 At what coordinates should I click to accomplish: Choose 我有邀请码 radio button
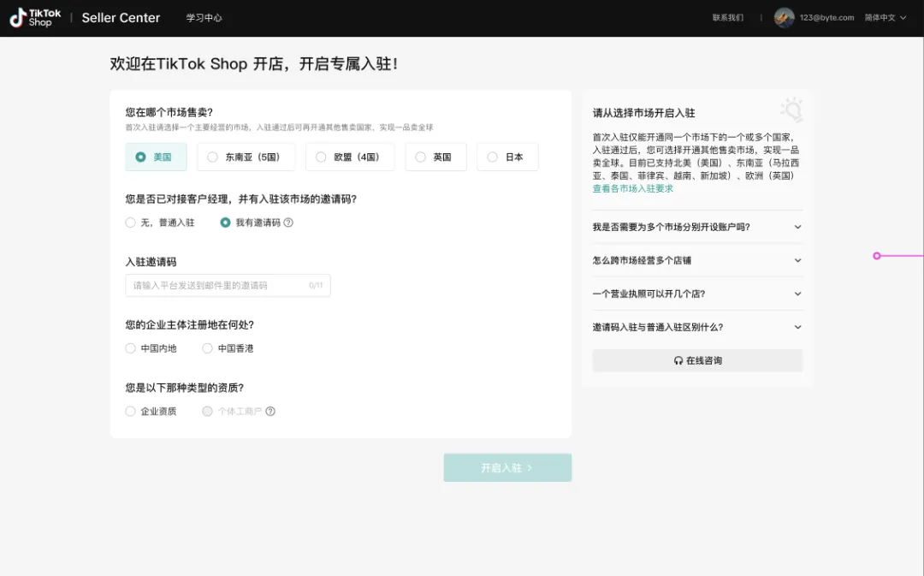pos(225,223)
